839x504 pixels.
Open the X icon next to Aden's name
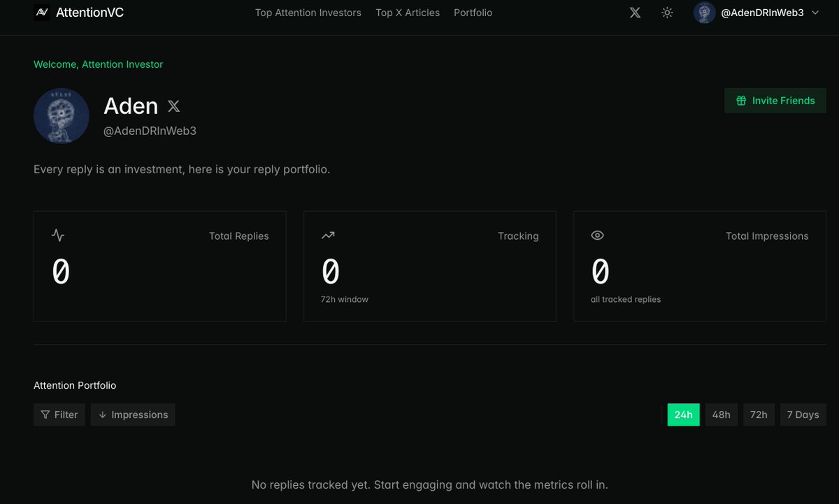(173, 106)
